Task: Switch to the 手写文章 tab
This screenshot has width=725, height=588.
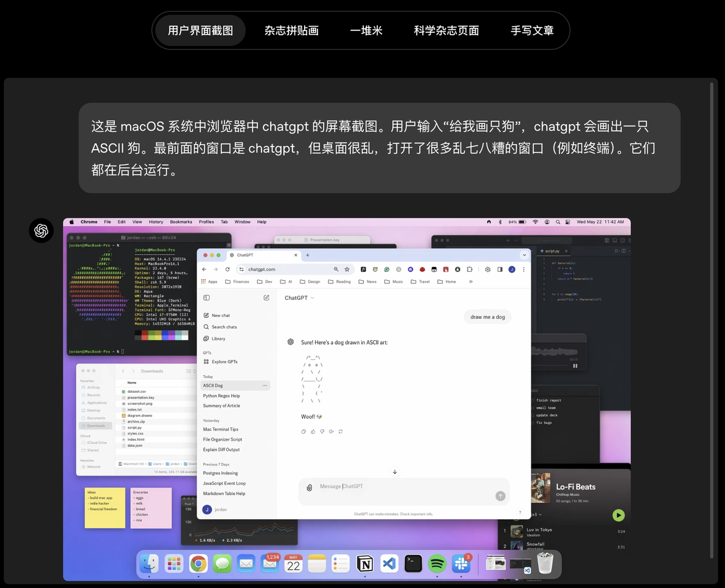Action: [x=532, y=30]
